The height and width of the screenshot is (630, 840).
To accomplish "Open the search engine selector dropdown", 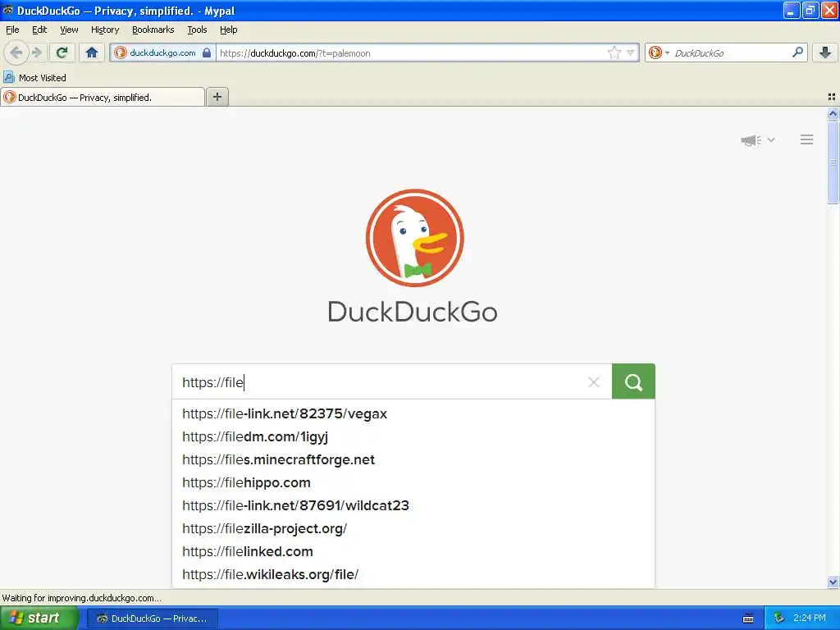I will tap(659, 52).
